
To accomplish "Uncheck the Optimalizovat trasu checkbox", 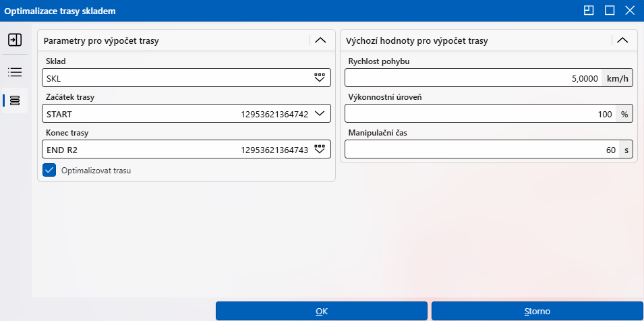I will 49,171.
